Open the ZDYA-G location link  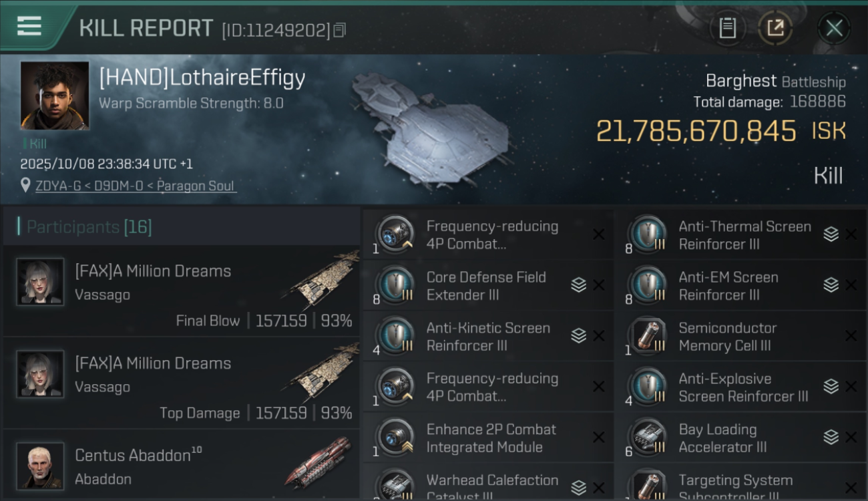[x=136, y=186]
